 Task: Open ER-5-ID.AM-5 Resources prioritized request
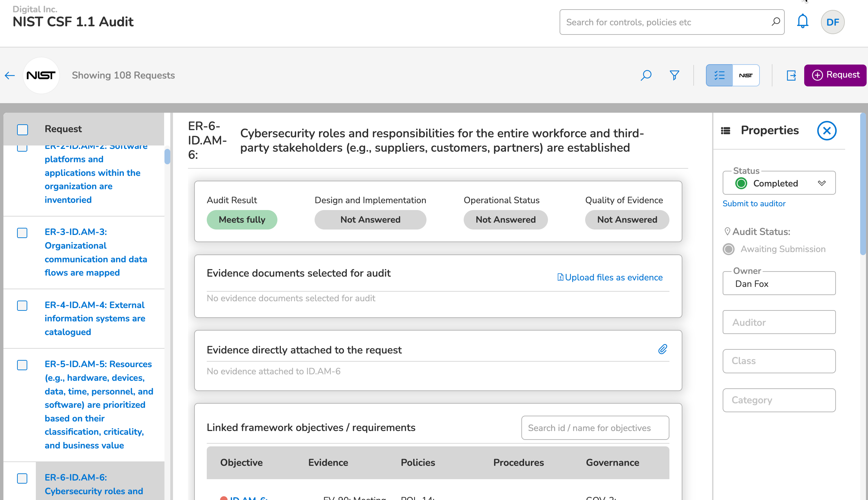point(99,404)
